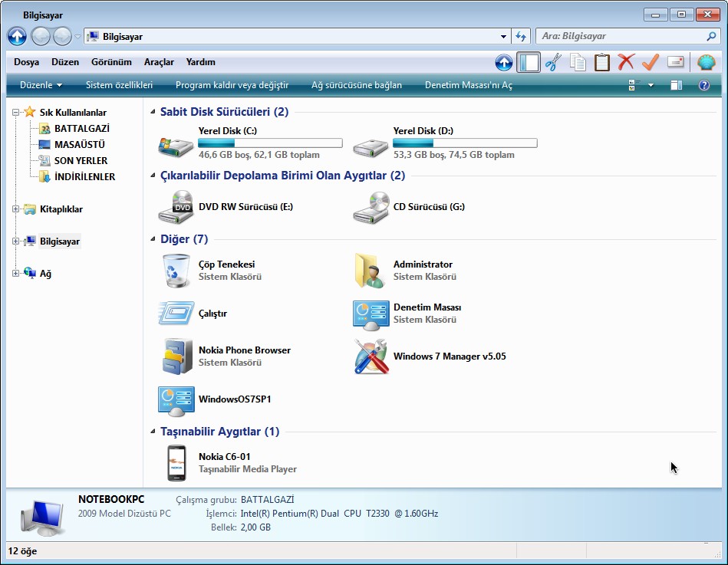The image size is (728, 565).
Task: Select MASAÜSTÜ in the favorites tree
Action: point(79,145)
